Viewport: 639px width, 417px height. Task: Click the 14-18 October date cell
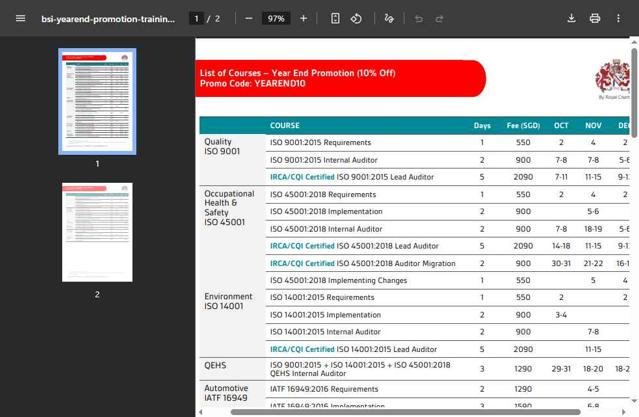tap(561, 246)
